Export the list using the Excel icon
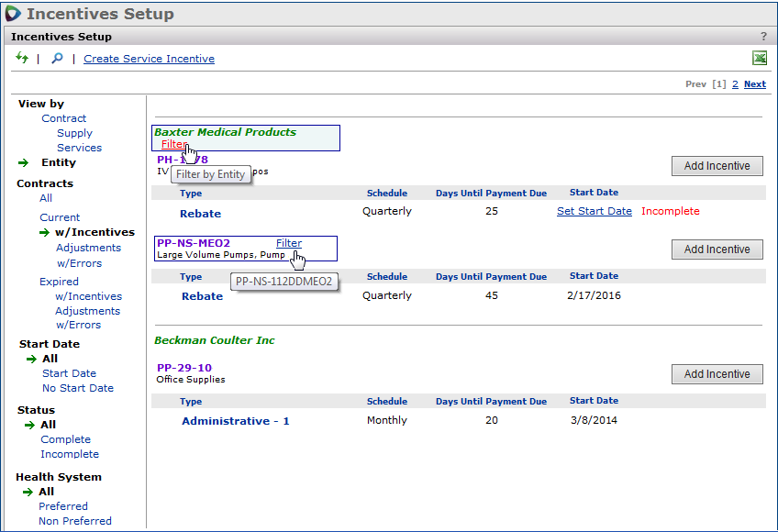 click(760, 59)
